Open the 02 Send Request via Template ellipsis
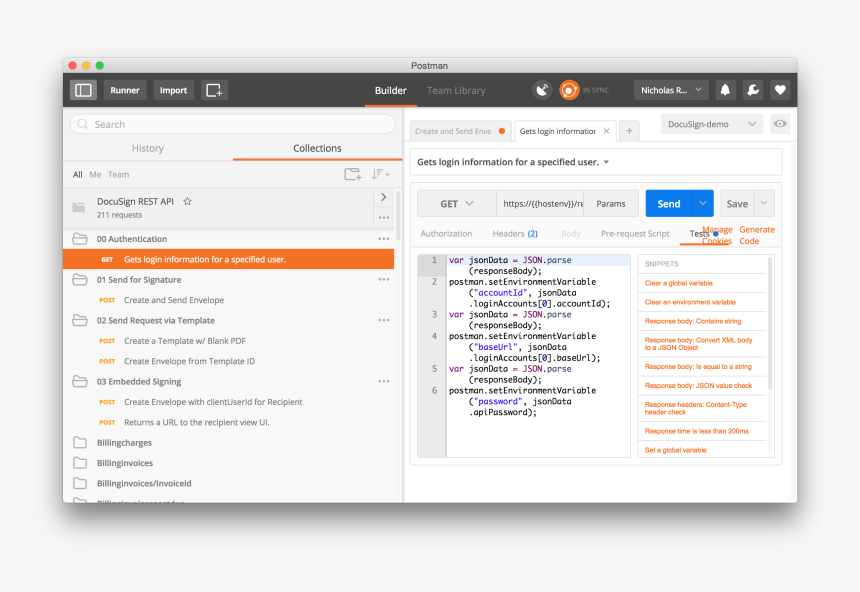This screenshot has width=860, height=592. coord(383,320)
